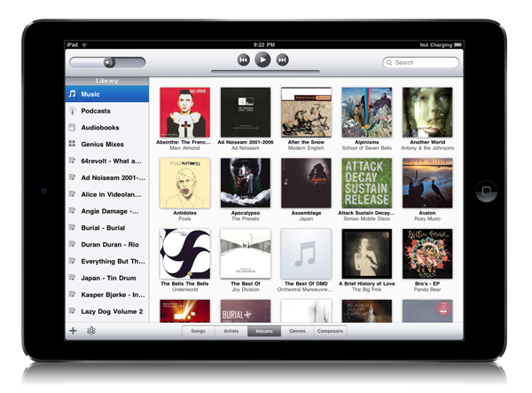Open the Bro's - EP album cover
Image resolution: width=532 pixels, height=393 pixels.
(x=427, y=254)
